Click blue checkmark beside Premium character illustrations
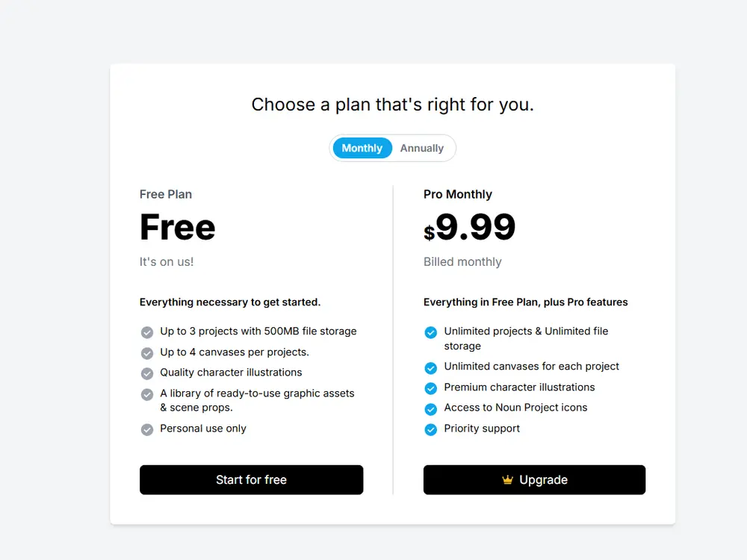The width and height of the screenshot is (747, 560). [431, 388]
